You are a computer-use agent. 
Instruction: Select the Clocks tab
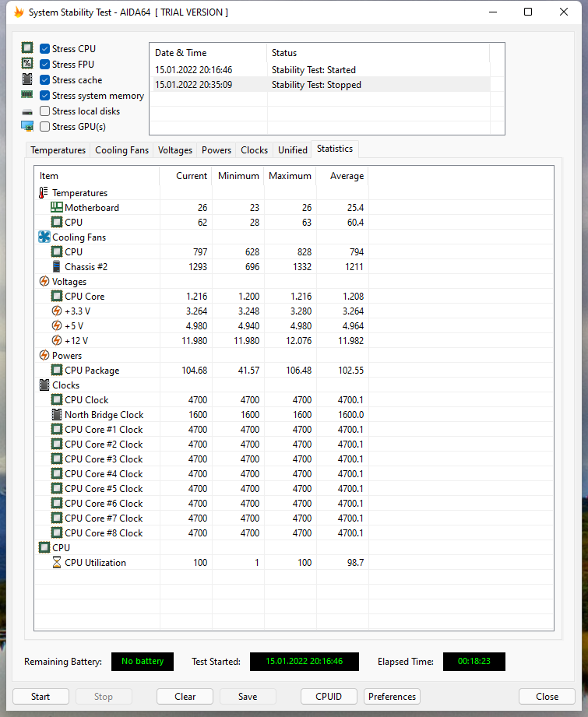[255, 150]
